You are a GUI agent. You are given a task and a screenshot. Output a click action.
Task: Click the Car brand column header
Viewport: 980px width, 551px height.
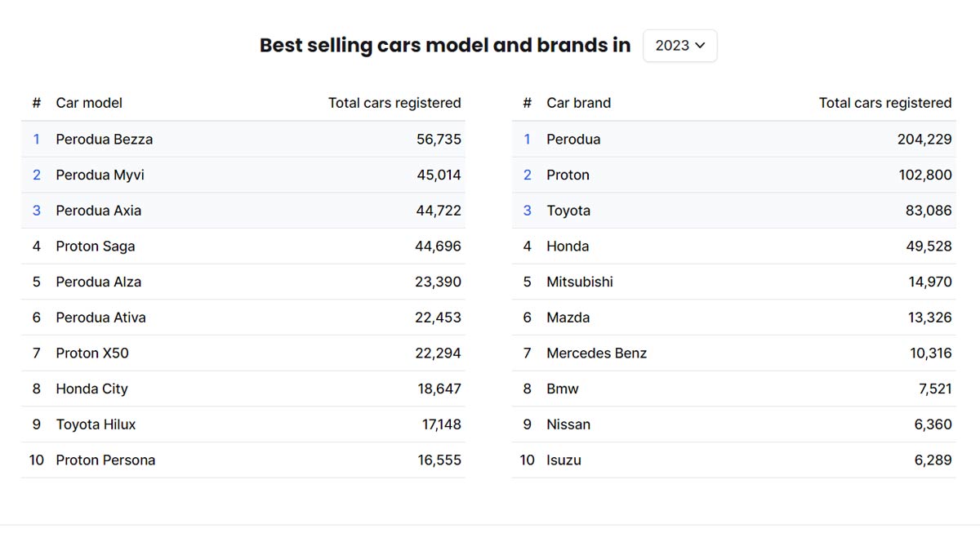coord(579,103)
